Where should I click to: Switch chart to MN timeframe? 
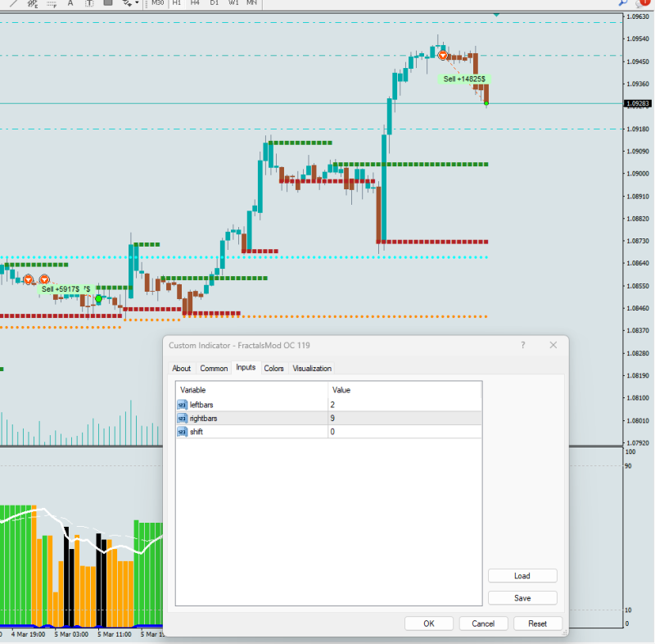[251, 3]
